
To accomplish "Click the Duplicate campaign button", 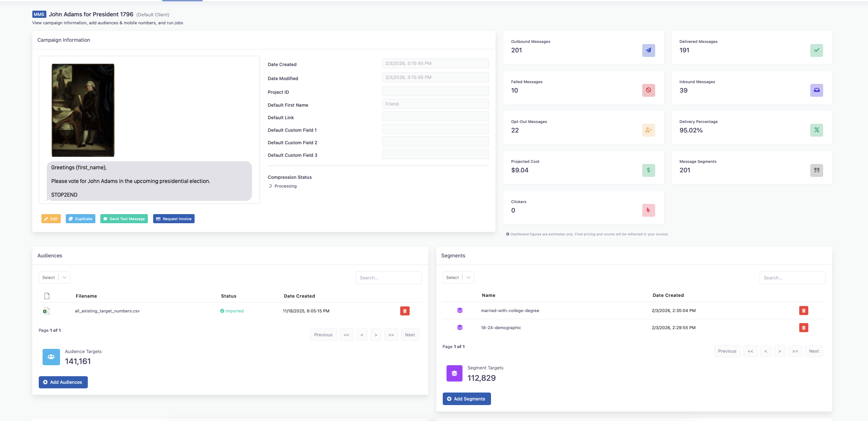I will click(81, 219).
